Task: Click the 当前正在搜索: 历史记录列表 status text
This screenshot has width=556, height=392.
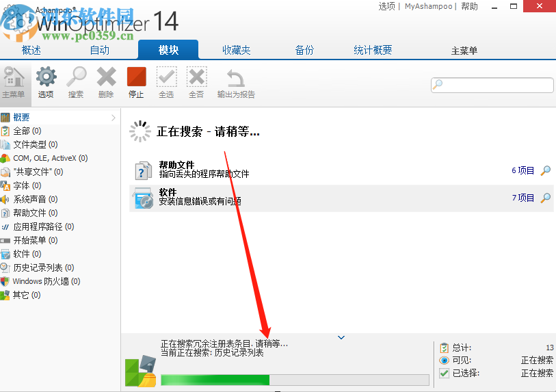Action: [212, 353]
